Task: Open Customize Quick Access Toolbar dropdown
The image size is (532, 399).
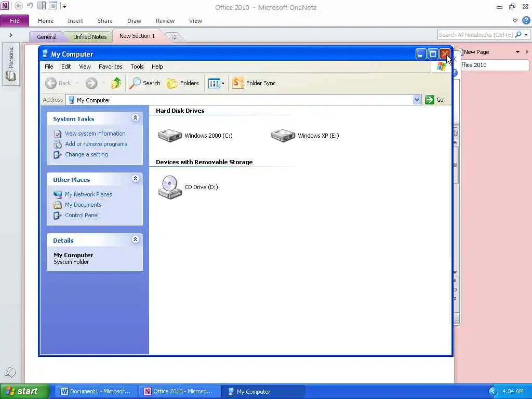Action: 64,6
